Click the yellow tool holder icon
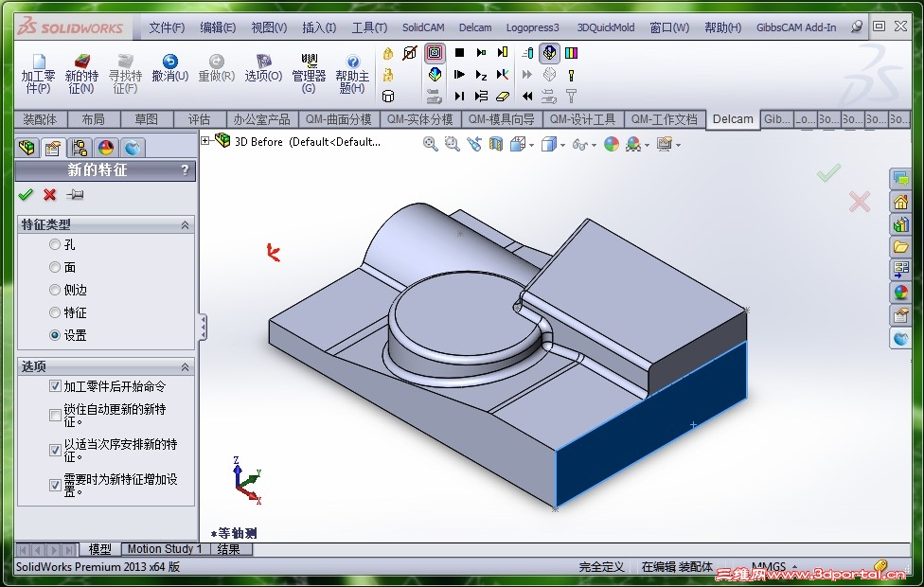 [x=571, y=75]
